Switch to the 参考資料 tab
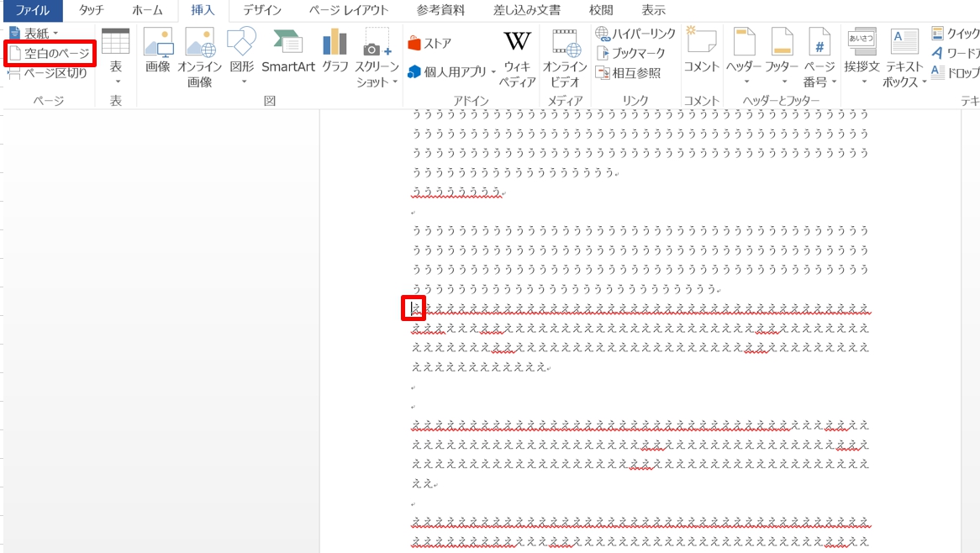This screenshot has width=980, height=553. point(440,10)
